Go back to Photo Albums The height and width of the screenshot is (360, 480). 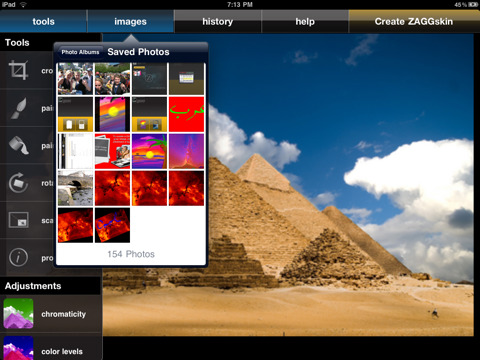(80, 52)
